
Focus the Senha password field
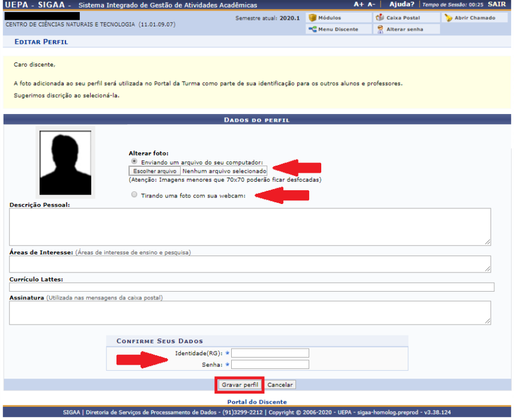point(270,364)
